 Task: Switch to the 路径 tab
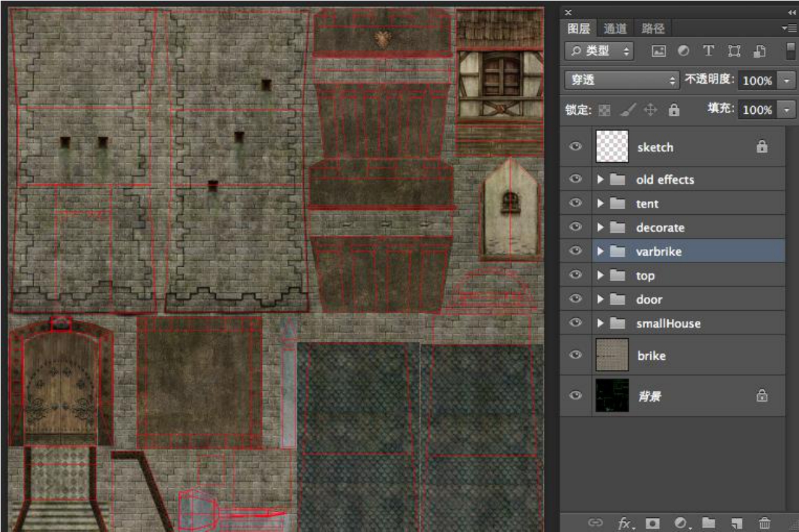(653, 28)
